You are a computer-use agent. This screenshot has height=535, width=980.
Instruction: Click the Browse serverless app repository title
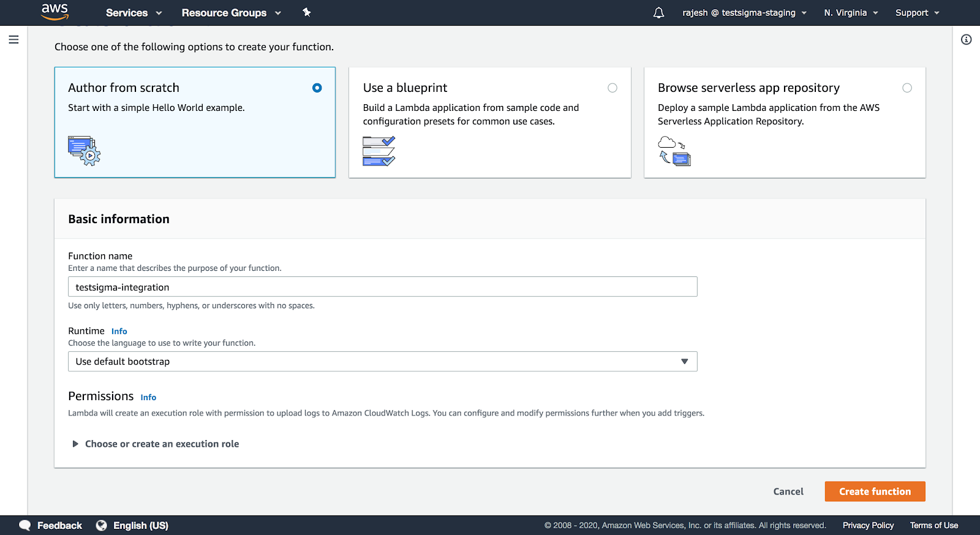(748, 88)
